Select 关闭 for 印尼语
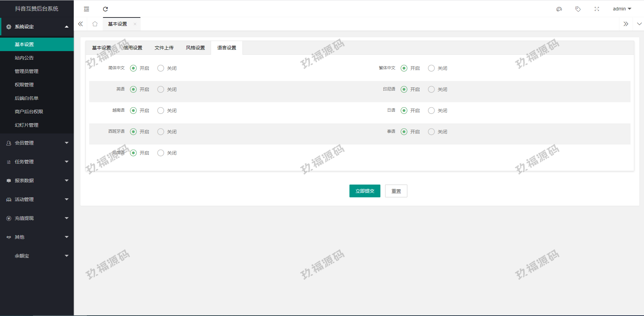The width and height of the screenshot is (644, 316). point(431,89)
